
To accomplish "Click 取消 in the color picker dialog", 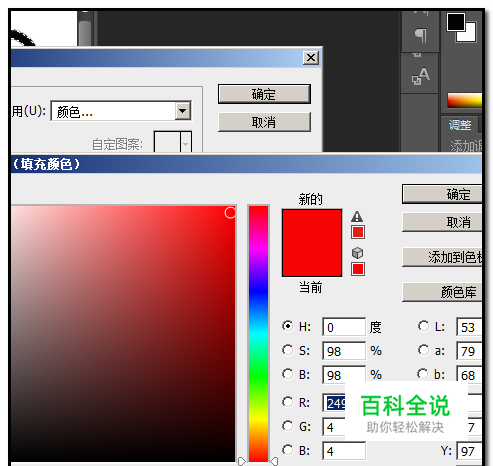I will tap(442, 222).
